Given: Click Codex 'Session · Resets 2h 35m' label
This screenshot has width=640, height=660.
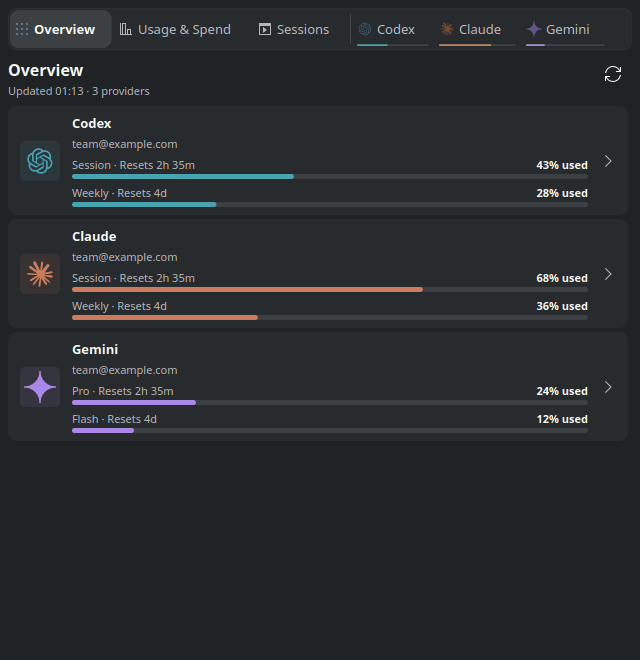Looking at the screenshot, I should tap(133, 165).
